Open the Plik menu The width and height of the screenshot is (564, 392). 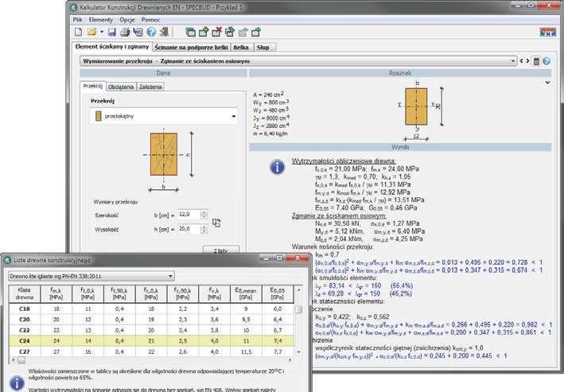click(77, 19)
